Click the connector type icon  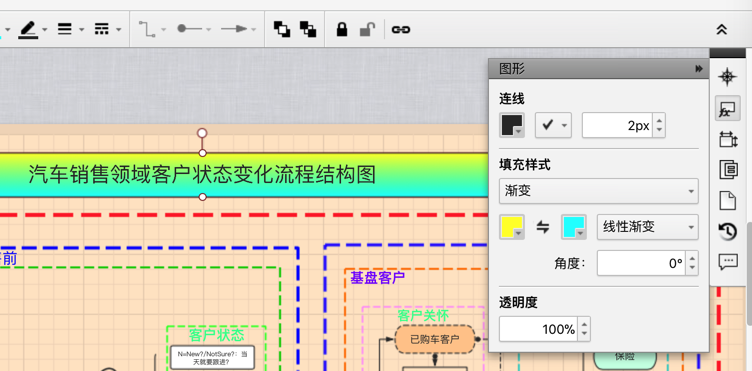pyautogui.click(x=147, y=29)
